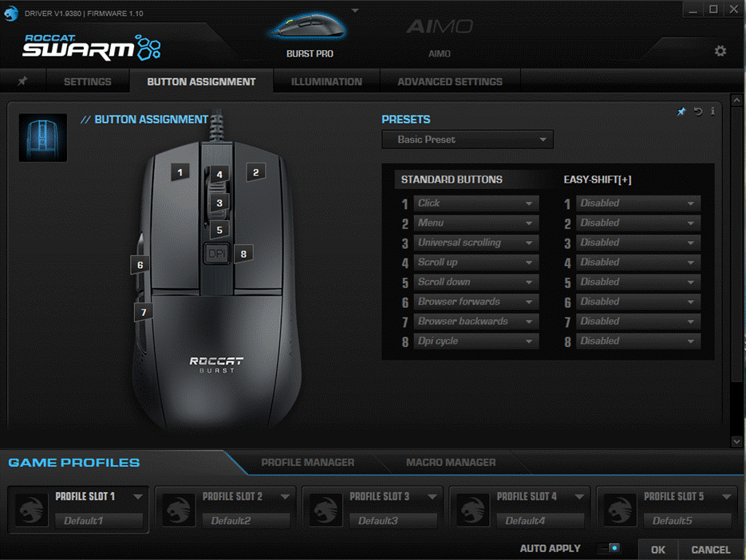
Task: Expand the Profile Slot 1 arrow
Action: (138, 497)
